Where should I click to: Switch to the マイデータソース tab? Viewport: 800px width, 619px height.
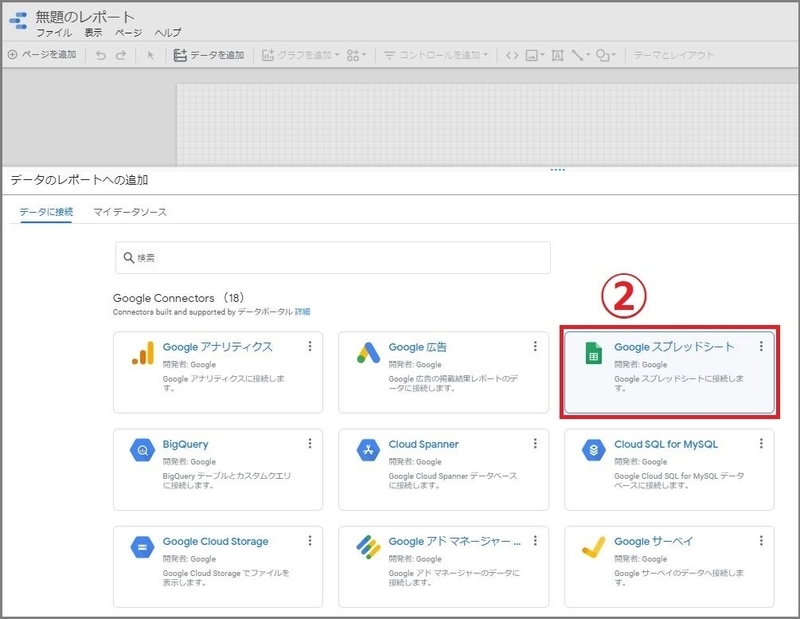[130, 212]
